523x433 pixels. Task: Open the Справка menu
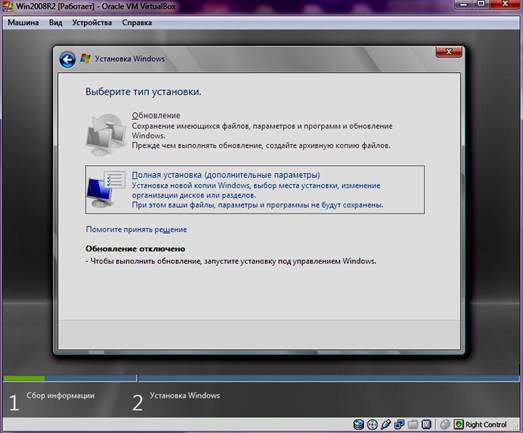pyautogui.click(x=137, y=23)
